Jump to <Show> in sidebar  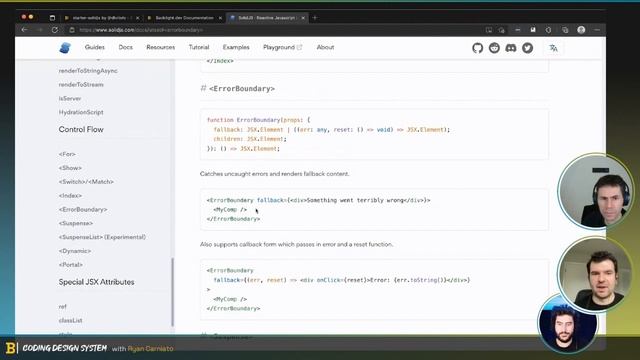coord(70,168)
